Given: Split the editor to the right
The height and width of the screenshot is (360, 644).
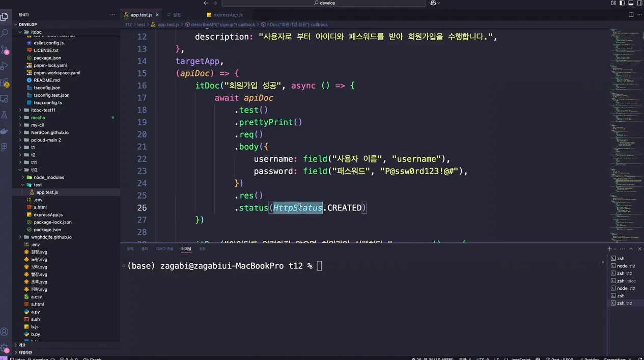Looking at the screenshot, I should [x=631, y=15].
